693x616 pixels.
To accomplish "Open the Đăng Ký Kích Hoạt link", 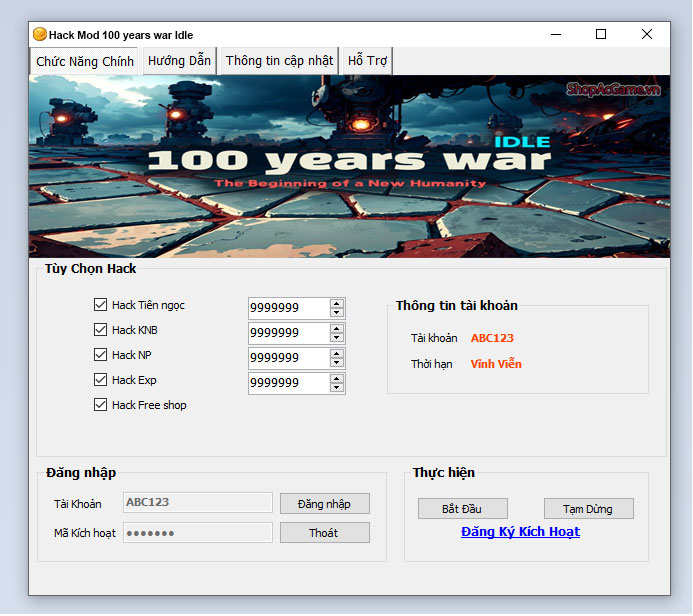I will (520, 532).
